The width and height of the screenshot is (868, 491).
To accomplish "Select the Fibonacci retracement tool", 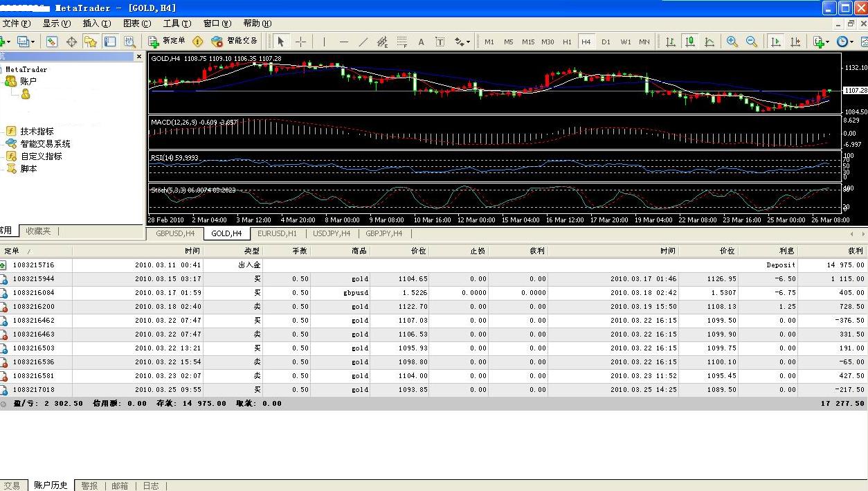I will coord(401,42).
